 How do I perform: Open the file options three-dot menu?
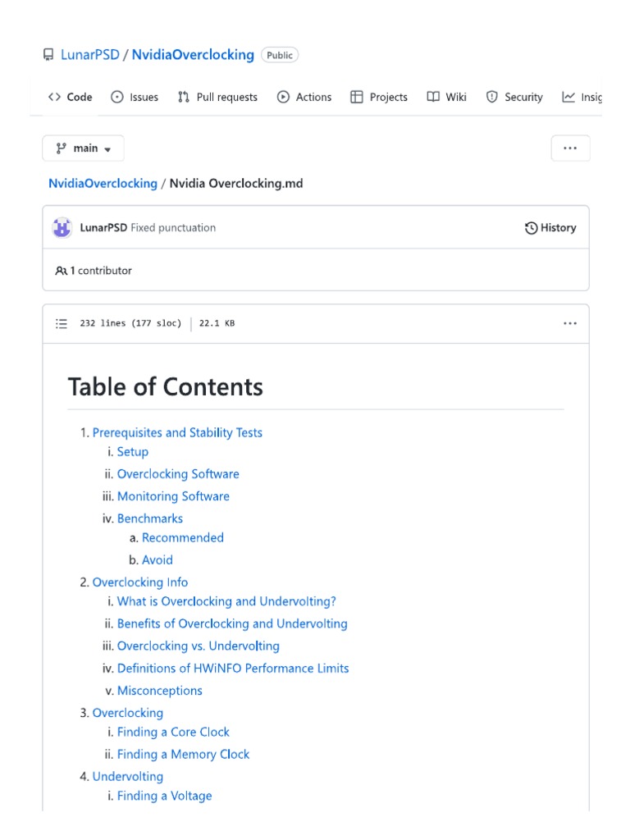click(570, 323)
